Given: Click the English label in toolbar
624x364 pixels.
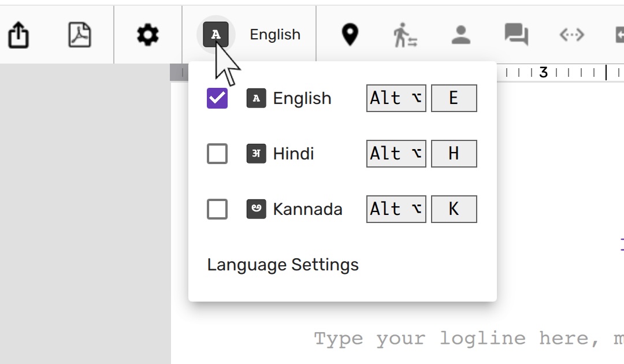Looking at the screenshot, I should [x=275, y=35].
